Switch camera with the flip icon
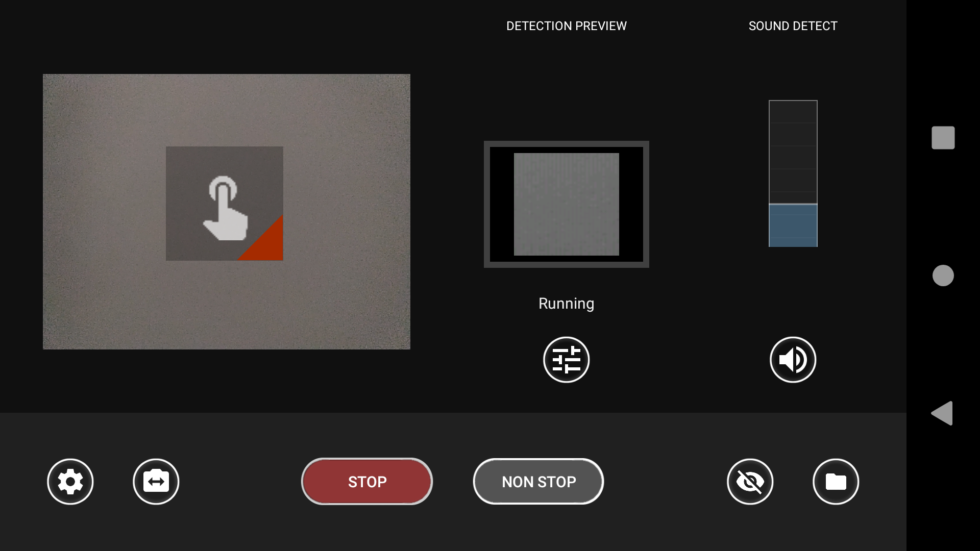Image resolution: width=980 pixels, height=551 pixels. click(156, 482)
